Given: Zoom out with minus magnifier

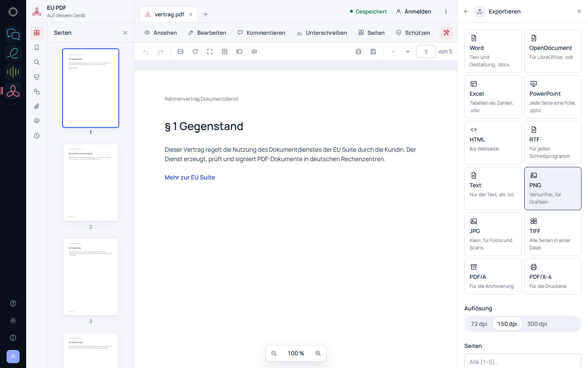Looking at the screenshot, I should [x=274, y=353].
